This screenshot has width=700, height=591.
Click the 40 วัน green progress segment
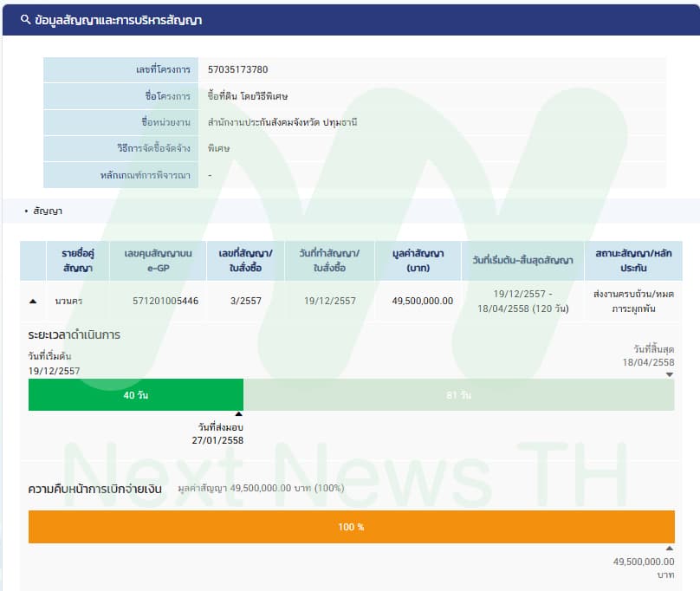(x=136, y=395)
